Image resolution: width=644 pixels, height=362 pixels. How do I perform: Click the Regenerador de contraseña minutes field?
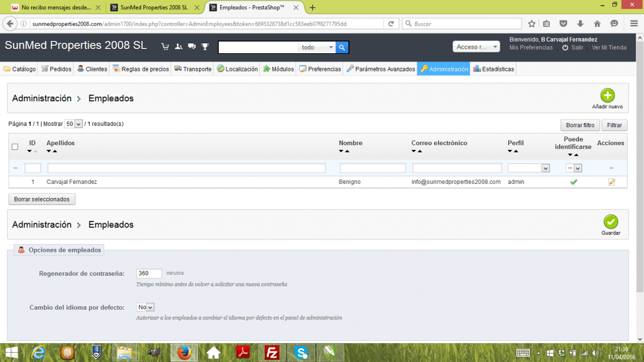tap(149, 273)
